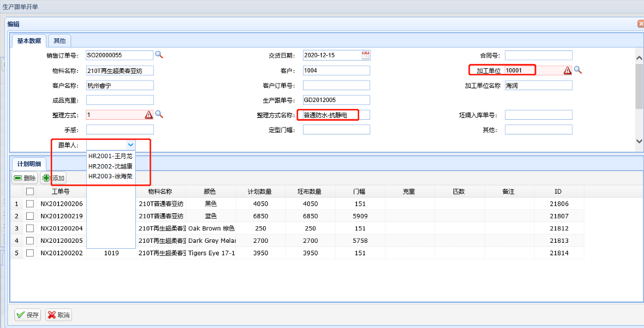Click search icon beside 销售订单号 field
The image size is (644, 328).
(159, 55)
